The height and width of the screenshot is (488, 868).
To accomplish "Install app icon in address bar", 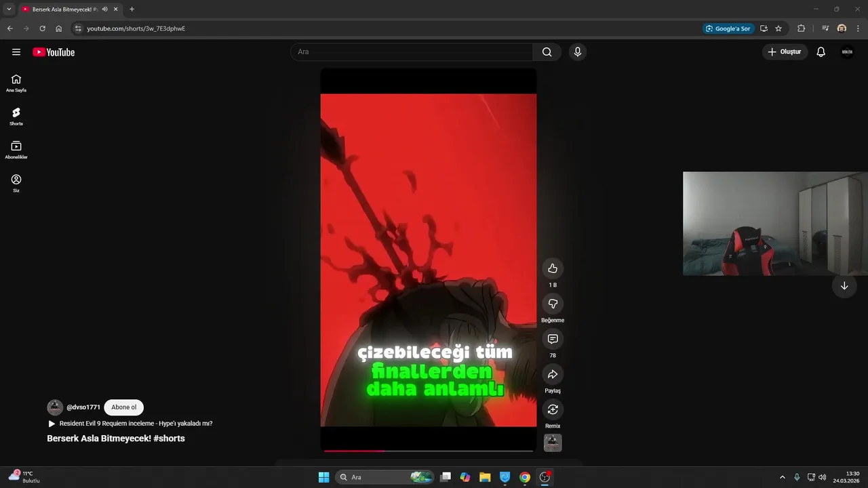I will (764, 28).
